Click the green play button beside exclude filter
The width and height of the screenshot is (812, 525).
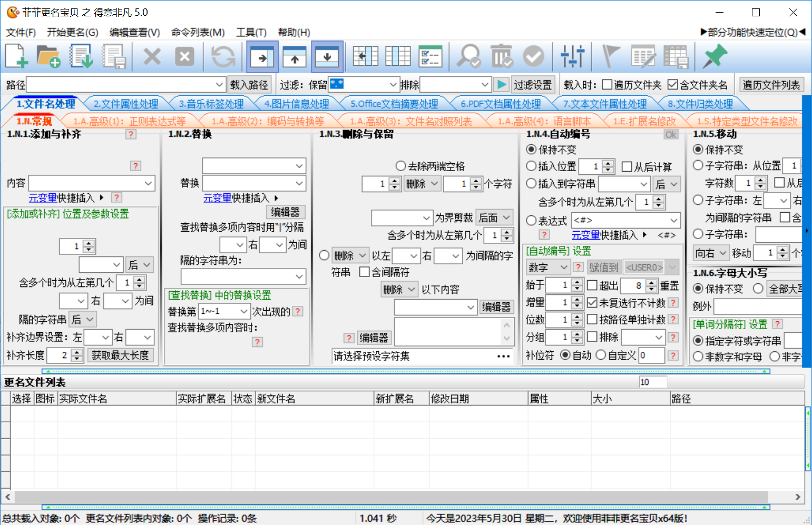(501, 85)
